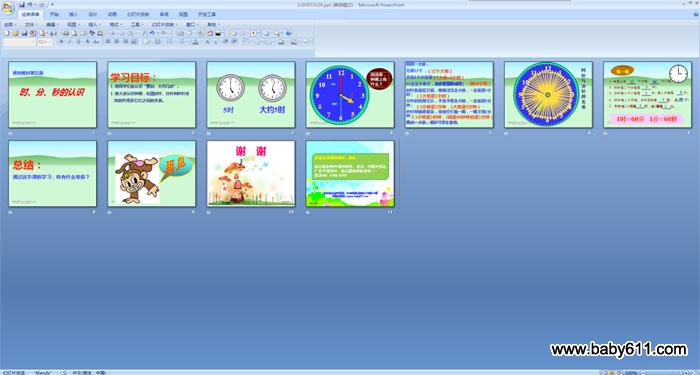Image resolution: width=700 pixels, height=375 pixels.
Task: Open the font size dropdown box
Action: (x=45, y=42)
